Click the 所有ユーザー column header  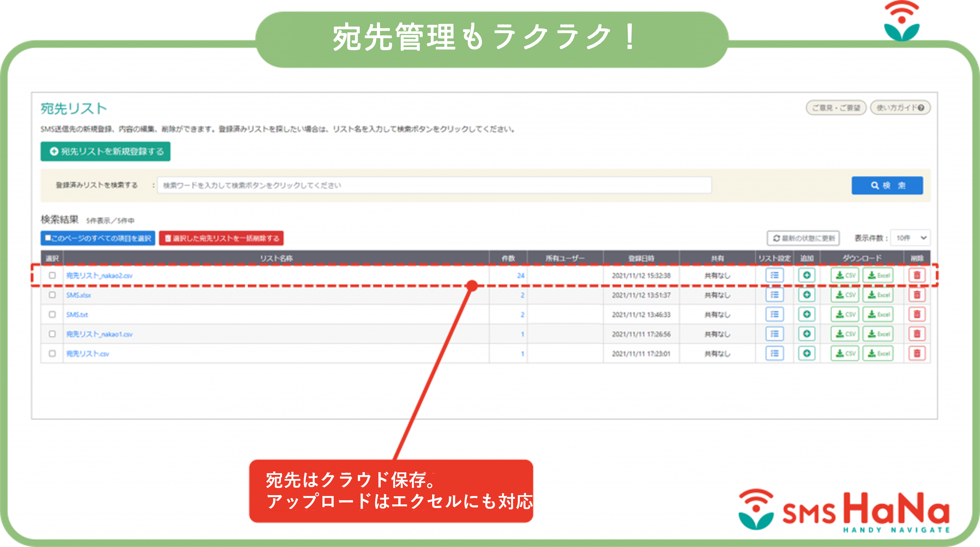point(565,258)
